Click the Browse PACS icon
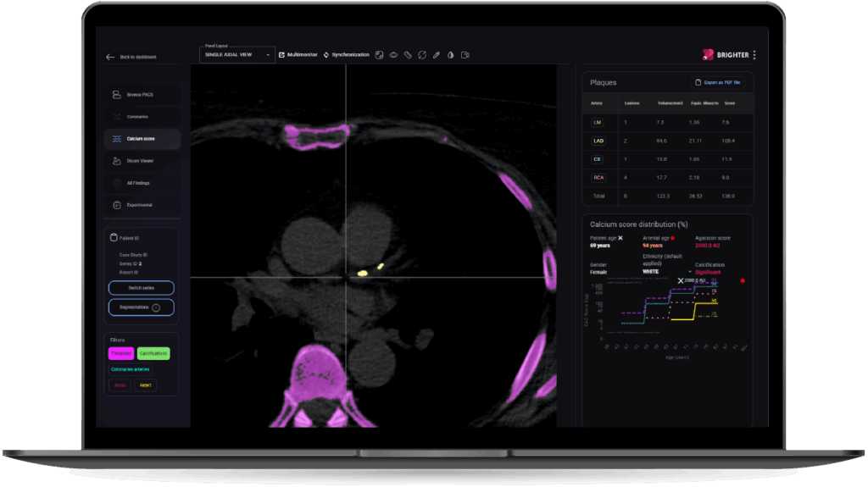This screenshot has width=868, height=487. tap(117, 95)
